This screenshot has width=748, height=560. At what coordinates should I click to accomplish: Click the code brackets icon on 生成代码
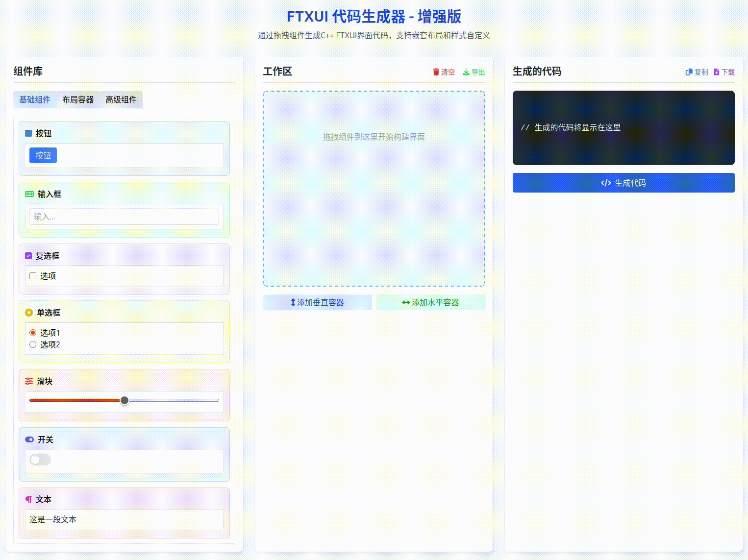[x=606, y=183]
